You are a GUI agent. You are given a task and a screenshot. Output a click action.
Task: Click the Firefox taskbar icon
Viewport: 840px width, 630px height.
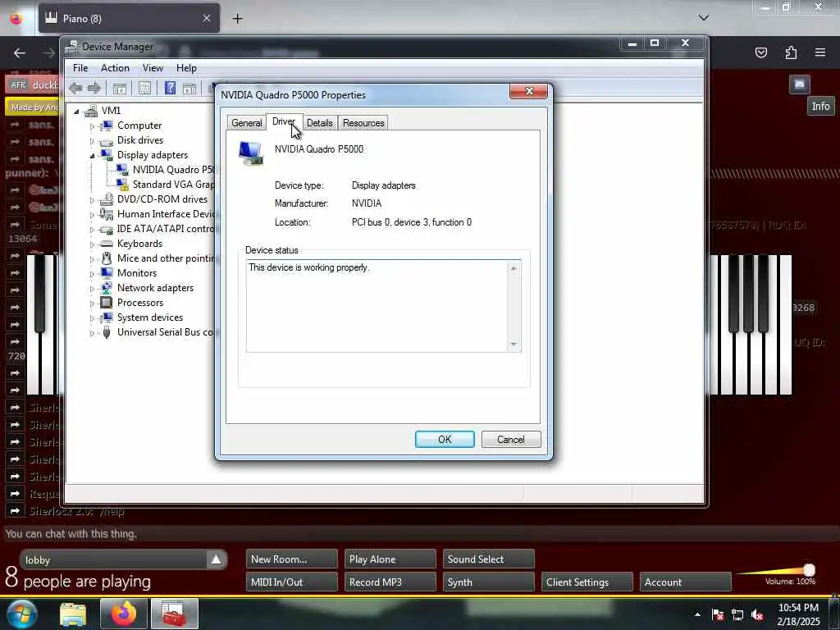(x=124, y=614)
